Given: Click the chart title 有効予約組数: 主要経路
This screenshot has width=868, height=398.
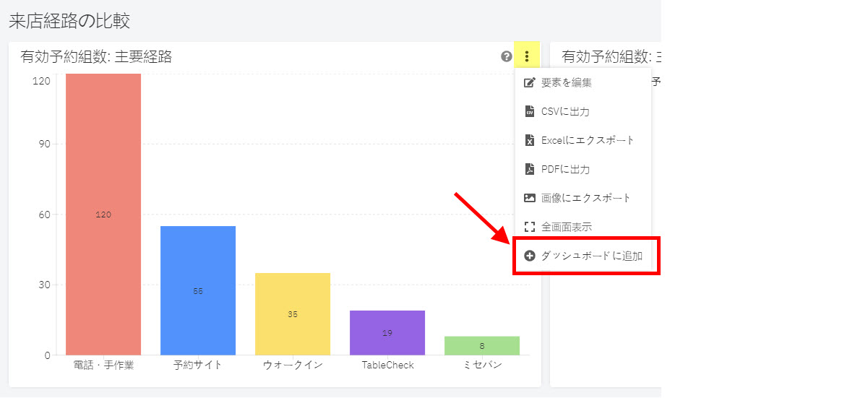Looking at the screenshot, I should (x=96, y=56).
